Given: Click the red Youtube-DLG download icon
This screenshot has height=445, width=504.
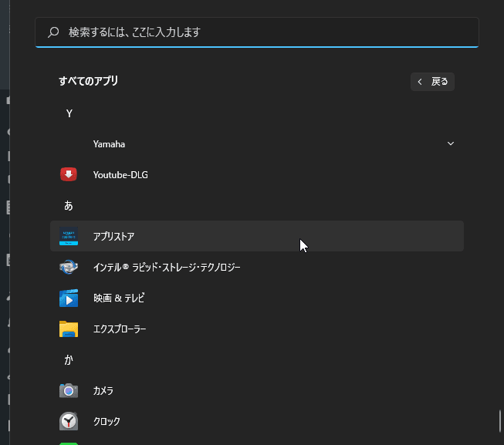Looking at the screenshot, I should click(69, 174).
